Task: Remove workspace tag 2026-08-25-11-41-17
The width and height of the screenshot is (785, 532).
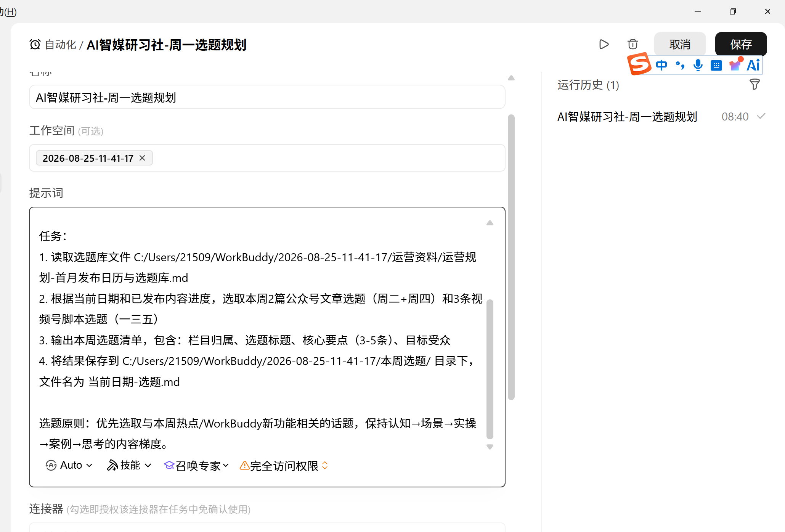Action: (x=142, y=158)
